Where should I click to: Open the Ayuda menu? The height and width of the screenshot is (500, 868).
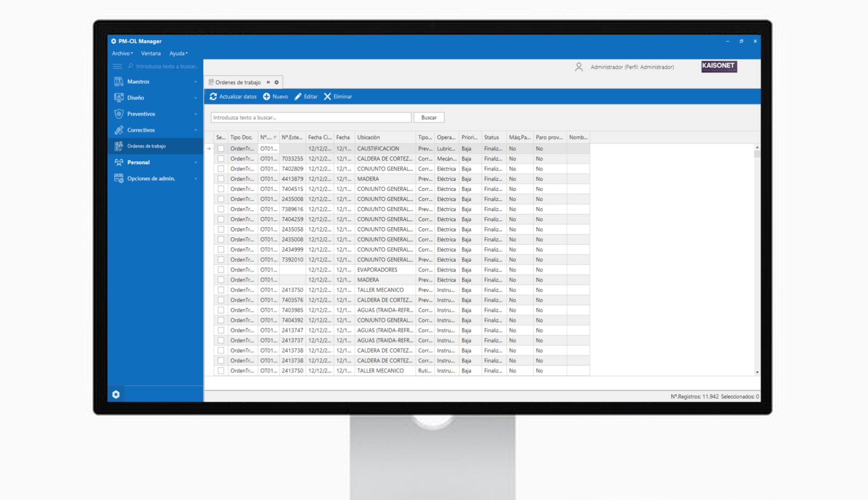pyautogui.click(x=178, y=53)
